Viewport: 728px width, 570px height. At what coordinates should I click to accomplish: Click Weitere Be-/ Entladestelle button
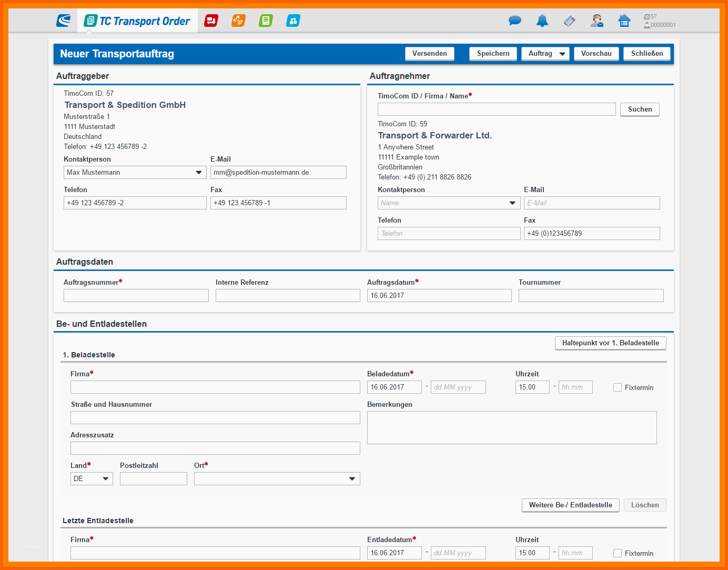[x=570, y=505]
